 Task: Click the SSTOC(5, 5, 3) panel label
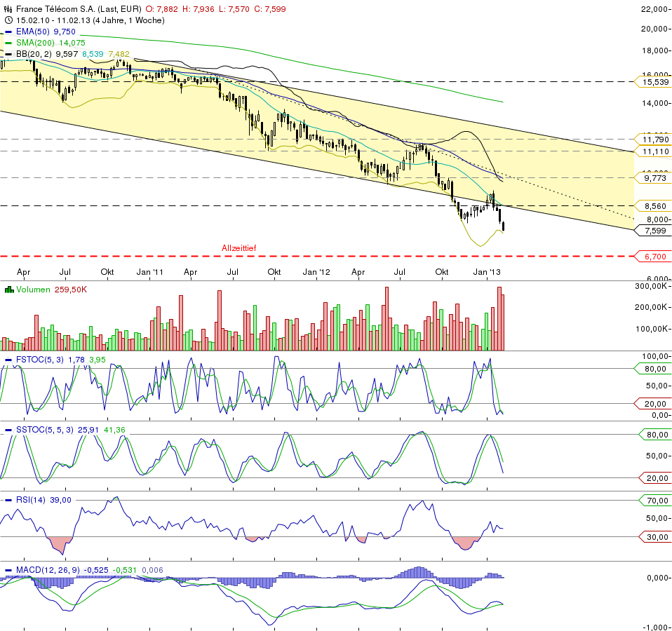coord(45,430)
